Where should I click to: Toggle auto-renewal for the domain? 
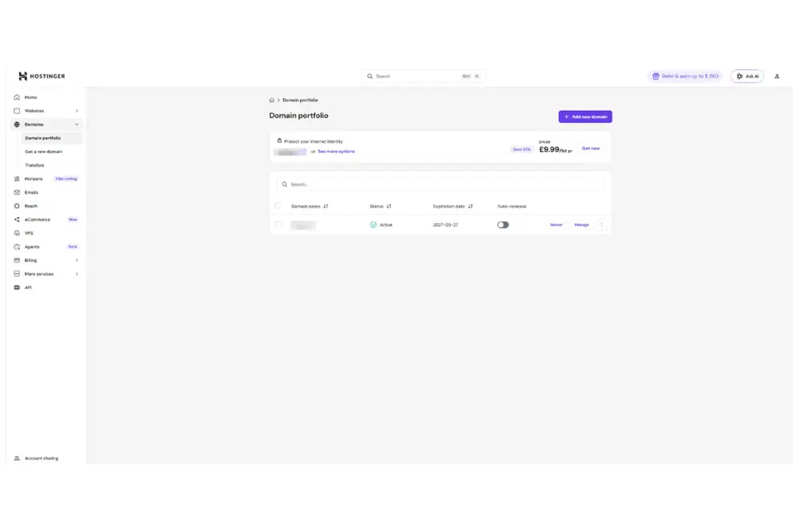coord(503,225)
